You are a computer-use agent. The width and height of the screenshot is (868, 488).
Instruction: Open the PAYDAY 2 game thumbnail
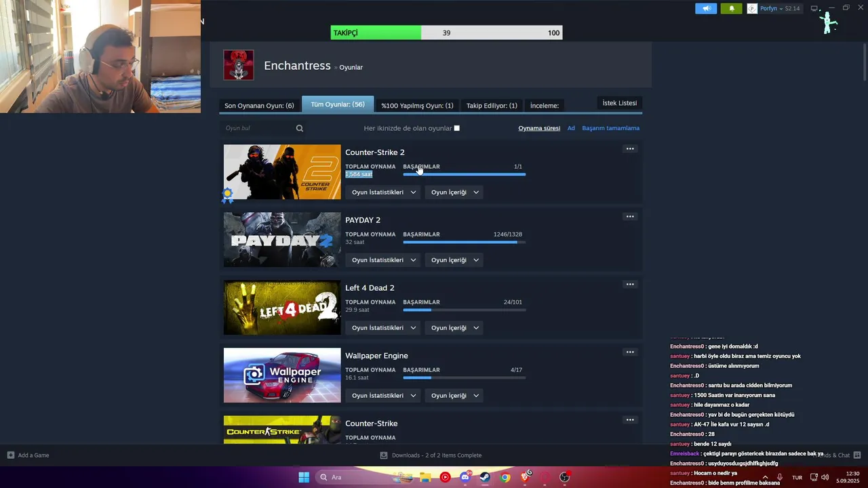click(282, 239)
